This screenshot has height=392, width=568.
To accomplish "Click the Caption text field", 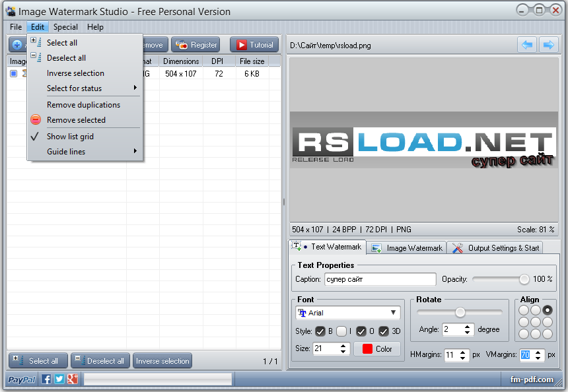I will point(380,279).
